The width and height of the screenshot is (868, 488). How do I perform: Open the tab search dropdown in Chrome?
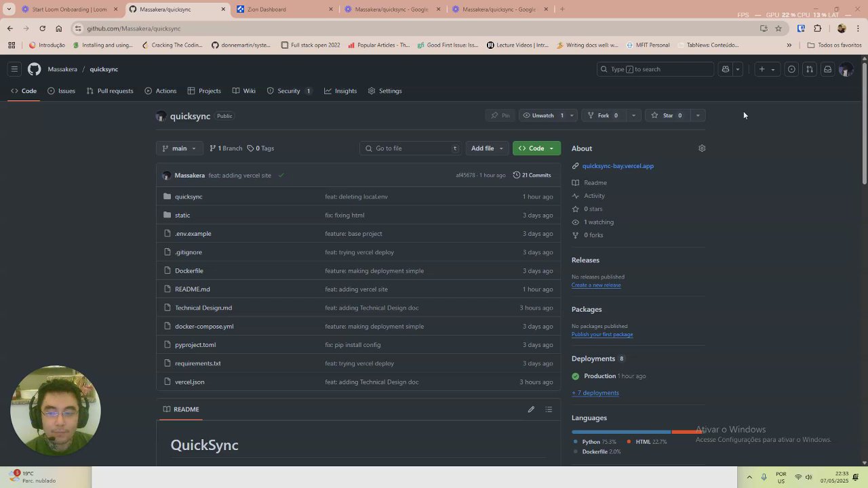point(9,9)
